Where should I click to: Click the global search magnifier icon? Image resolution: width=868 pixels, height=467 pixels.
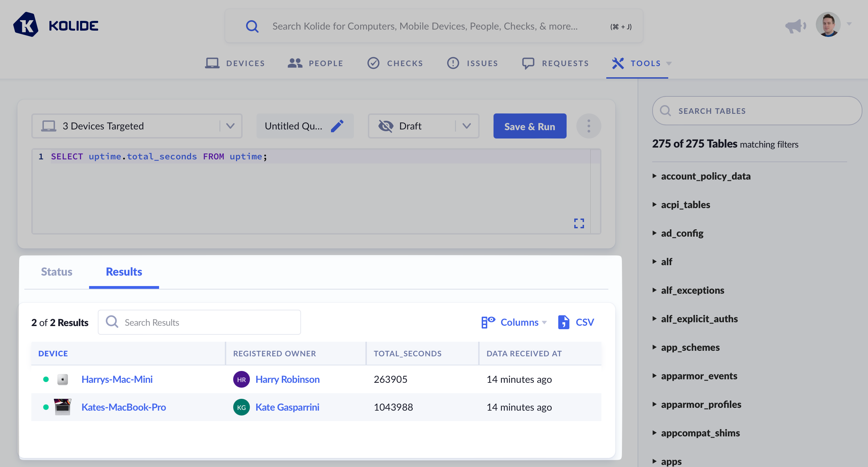(x=252, y=26)
